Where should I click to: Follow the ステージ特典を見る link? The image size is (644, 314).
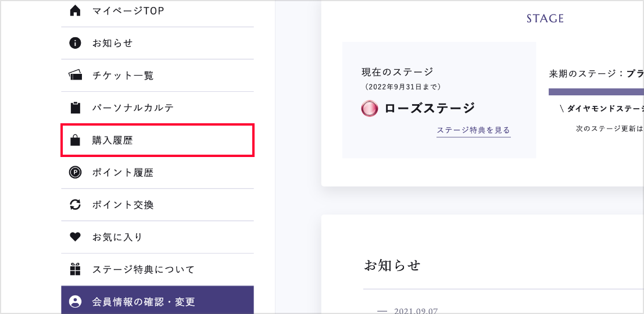pyautogui.click(x=473, y=130)
